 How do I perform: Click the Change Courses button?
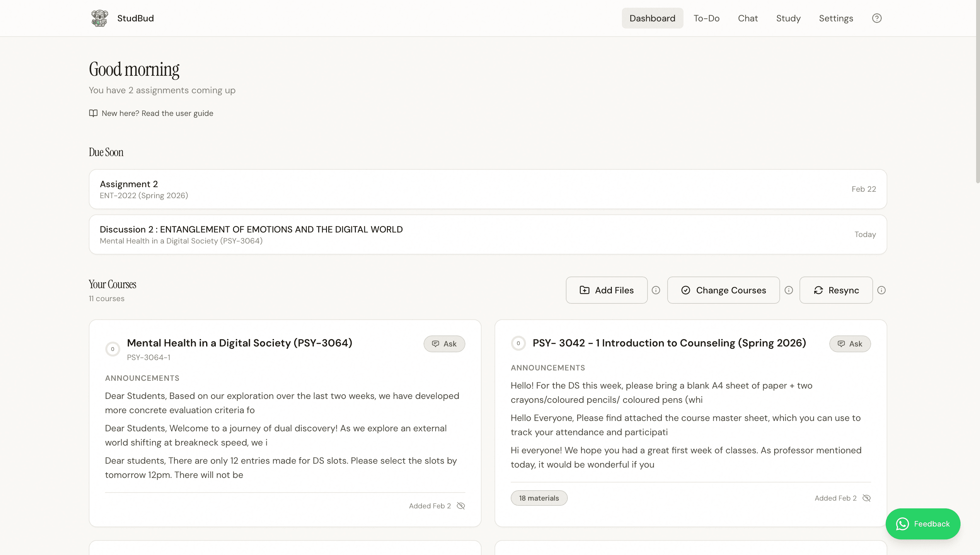click(x=723, y=290)
